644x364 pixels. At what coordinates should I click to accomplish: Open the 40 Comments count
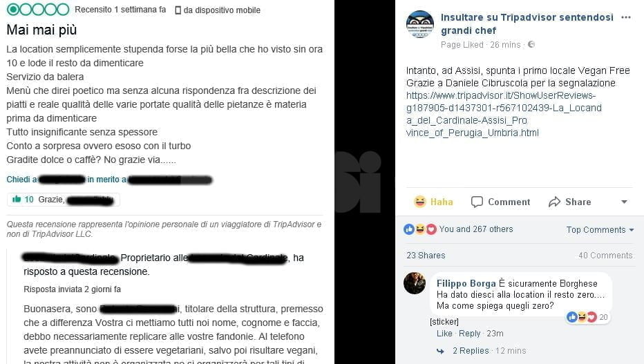coord(606,256)
